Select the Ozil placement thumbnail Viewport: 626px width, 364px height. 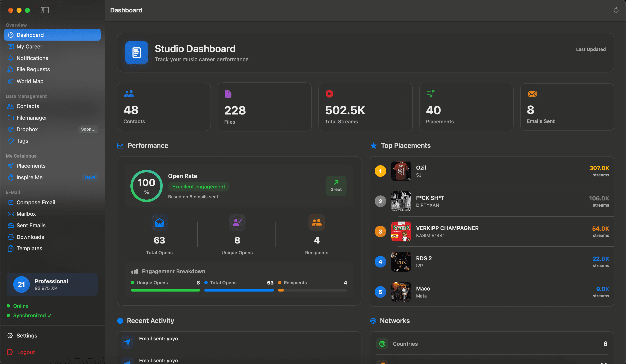click(x=401, y=171)
